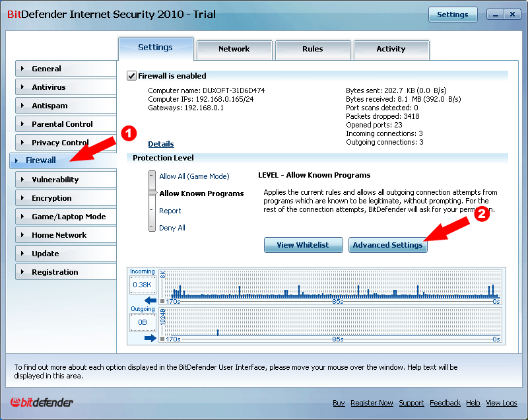Viewport: 528px width, 420px height.
Task: Click the outgoing traffic graph
Action: tap(331, 325)
